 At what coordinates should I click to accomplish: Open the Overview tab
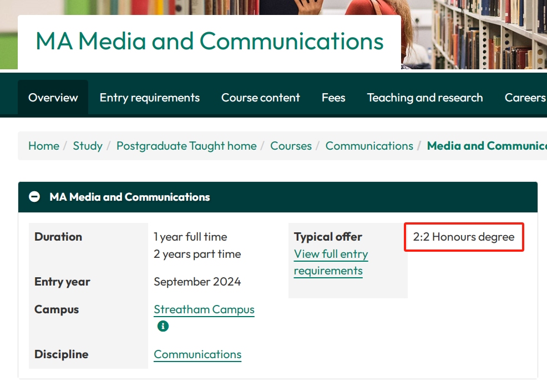53,98
